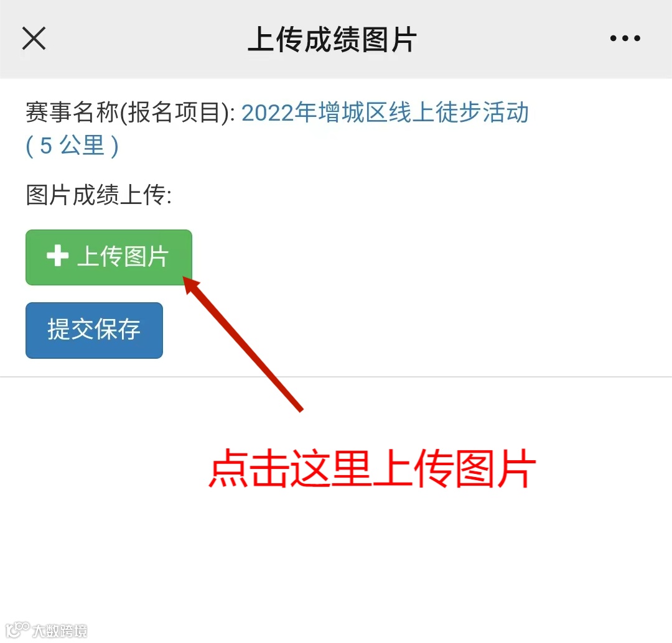This screenshot has height=643, width=672.
Task: Open the three-dot more options menu
Action: click(625, 39)
